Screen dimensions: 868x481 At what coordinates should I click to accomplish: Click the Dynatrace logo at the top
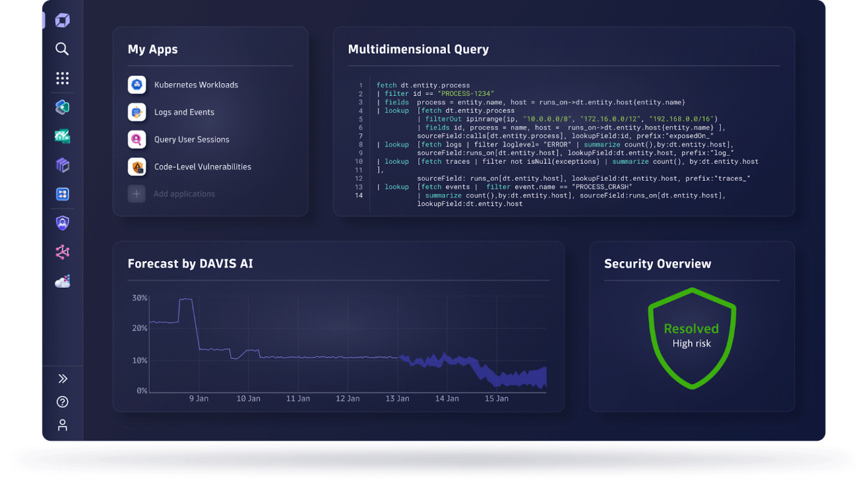pyautogui.click(x=62, y=20)
